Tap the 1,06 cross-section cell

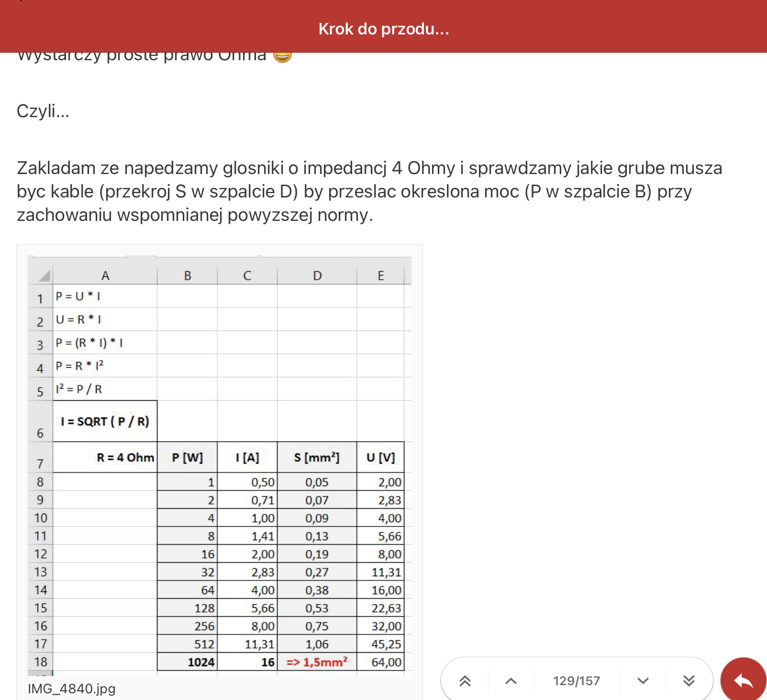(317, 644)
